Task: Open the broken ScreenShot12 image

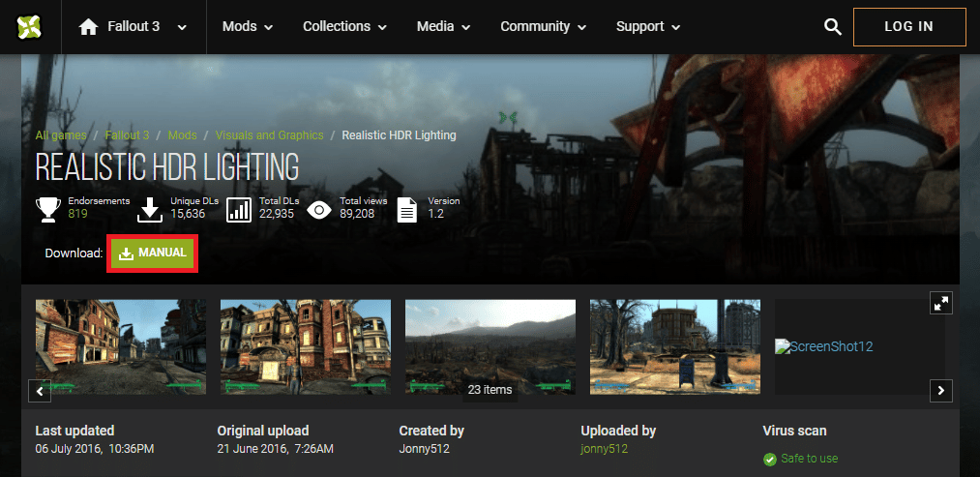Action: [823, 346]
